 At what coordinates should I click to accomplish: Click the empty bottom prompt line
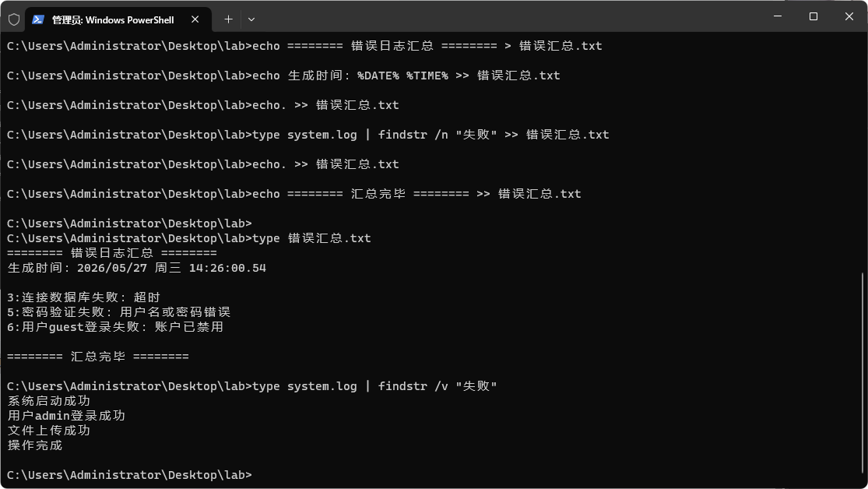(129, 475)
